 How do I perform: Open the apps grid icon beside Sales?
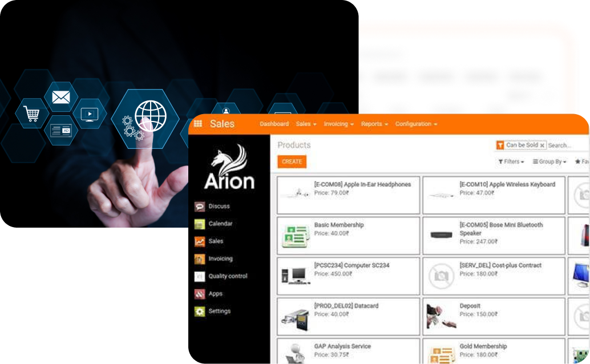coord(198,123)
